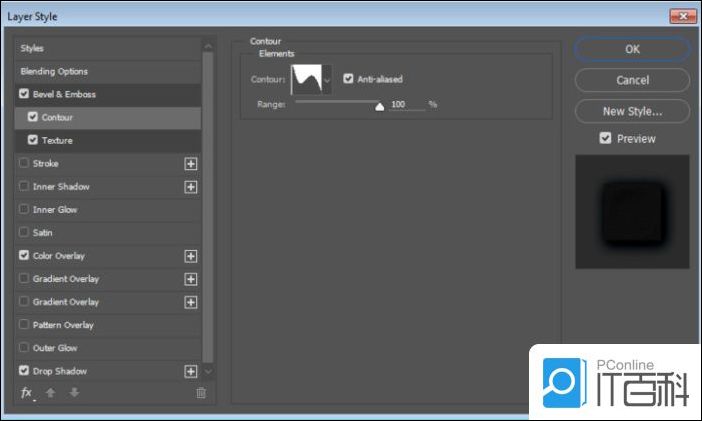Viewport: 702px width, 421px height.
Task: Add another Drop Shadow with plus icon
Action: [x=191, y=371]
